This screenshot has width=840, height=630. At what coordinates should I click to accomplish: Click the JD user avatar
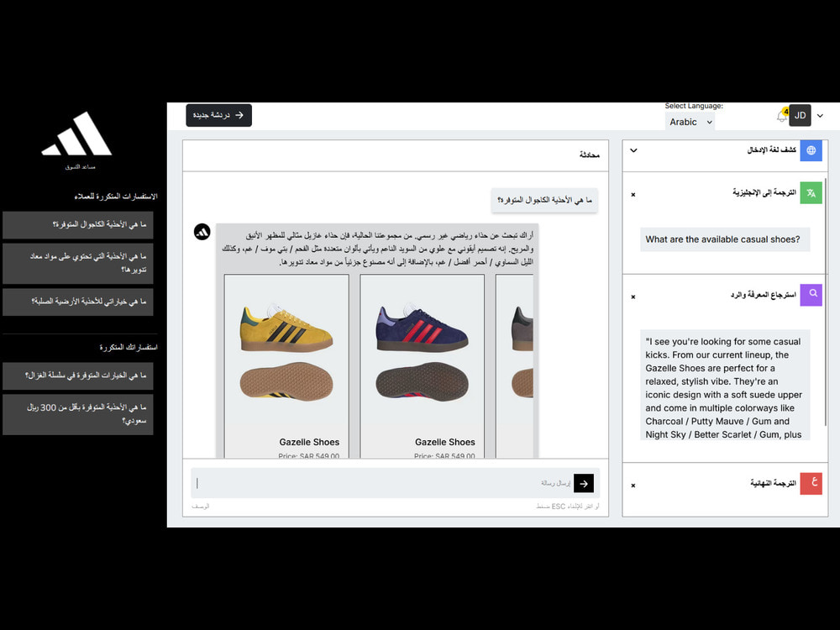coord(800,115)
